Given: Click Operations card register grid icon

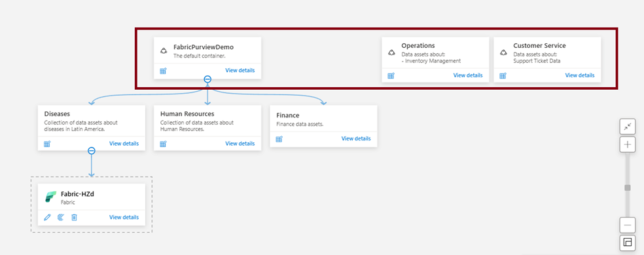Looking at the screenshot, I should coord(391,75).
